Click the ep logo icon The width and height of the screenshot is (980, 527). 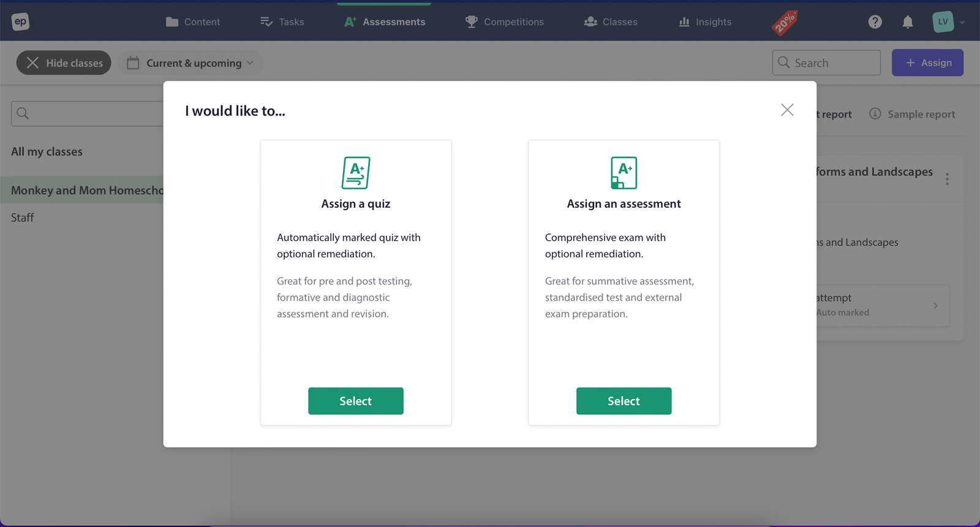(20, 21)
